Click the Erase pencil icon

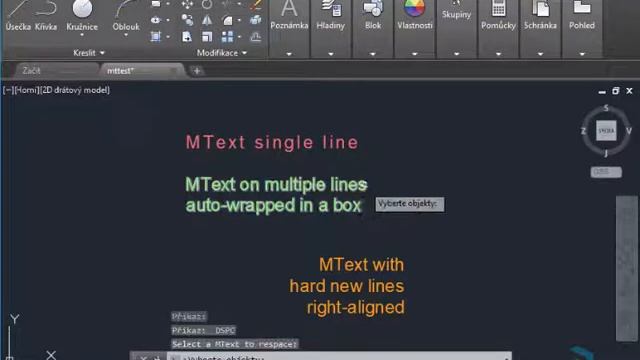pos(256,4)
